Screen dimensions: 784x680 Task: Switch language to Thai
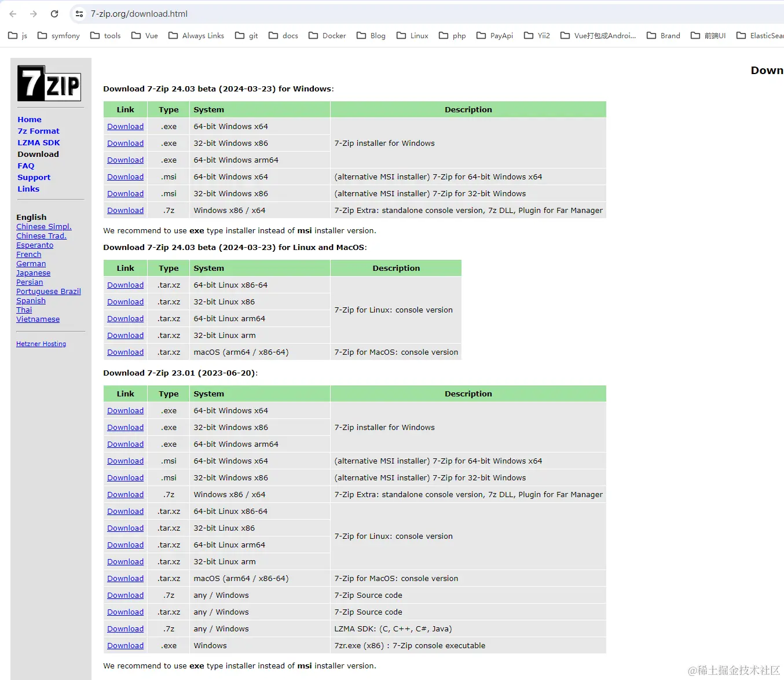24,310
